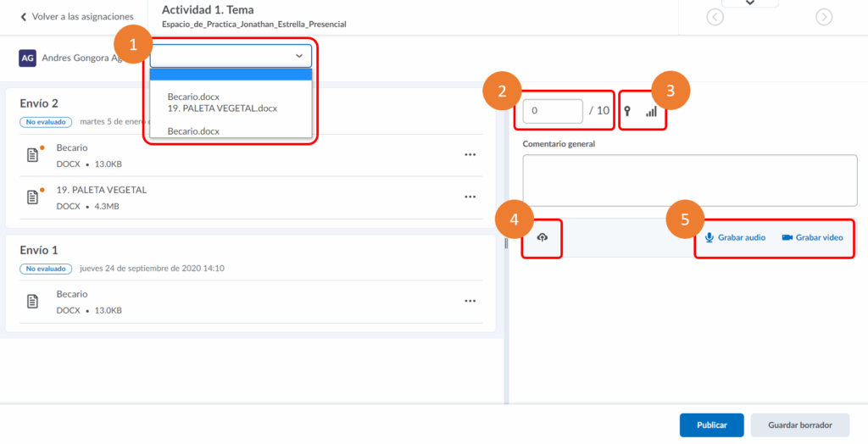Expand the file selector dropdown chevron

(298, 56)
